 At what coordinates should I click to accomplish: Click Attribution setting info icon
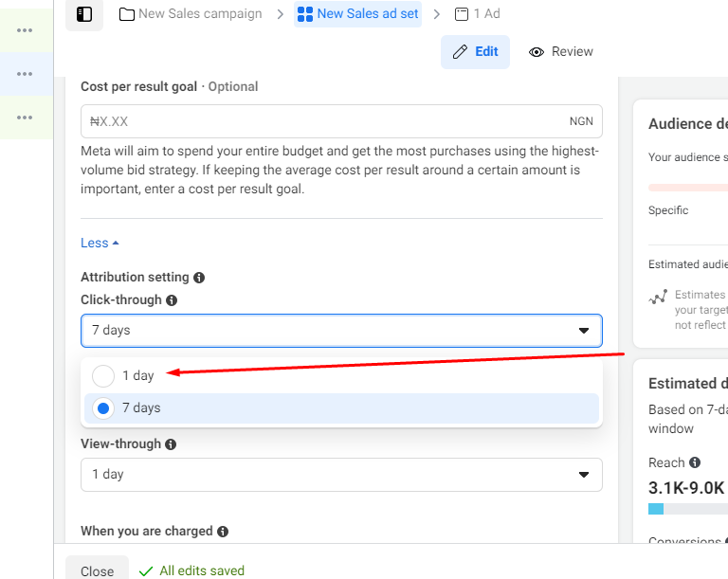pos(199,278)
